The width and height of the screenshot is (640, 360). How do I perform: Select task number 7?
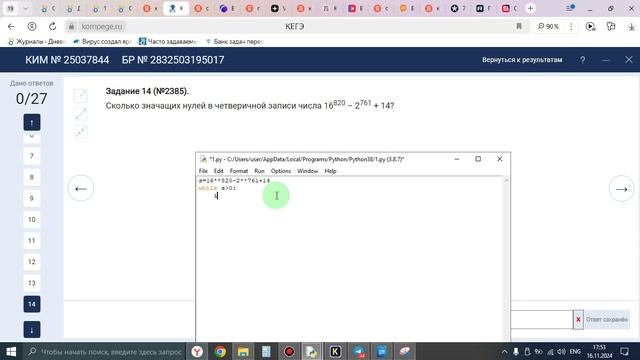32,156
